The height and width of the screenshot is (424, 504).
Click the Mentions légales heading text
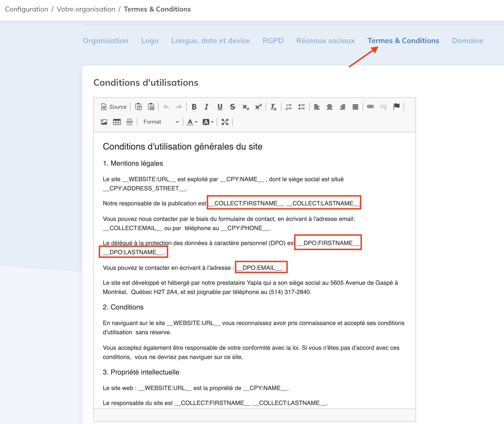click(x=137, y=163)
